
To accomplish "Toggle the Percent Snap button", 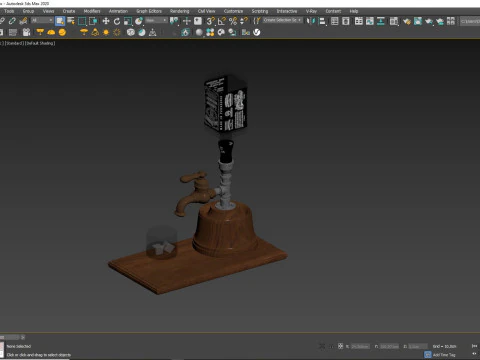I will pyautogui.click(x=233, y=21).
